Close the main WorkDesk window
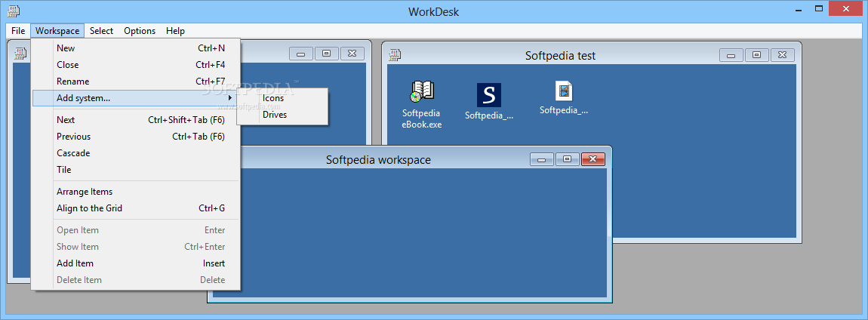Screen dimensions: 868x320 coord(845,8)
